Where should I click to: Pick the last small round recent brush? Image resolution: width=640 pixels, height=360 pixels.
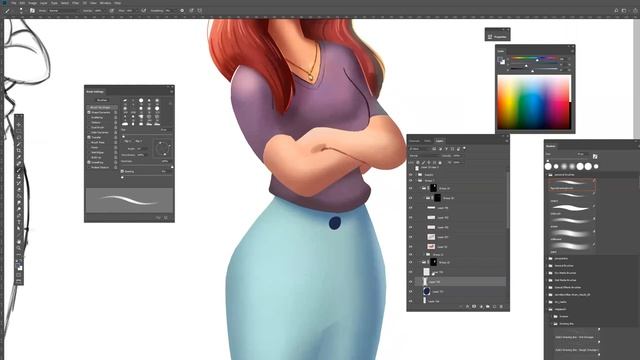pos(596,166)
